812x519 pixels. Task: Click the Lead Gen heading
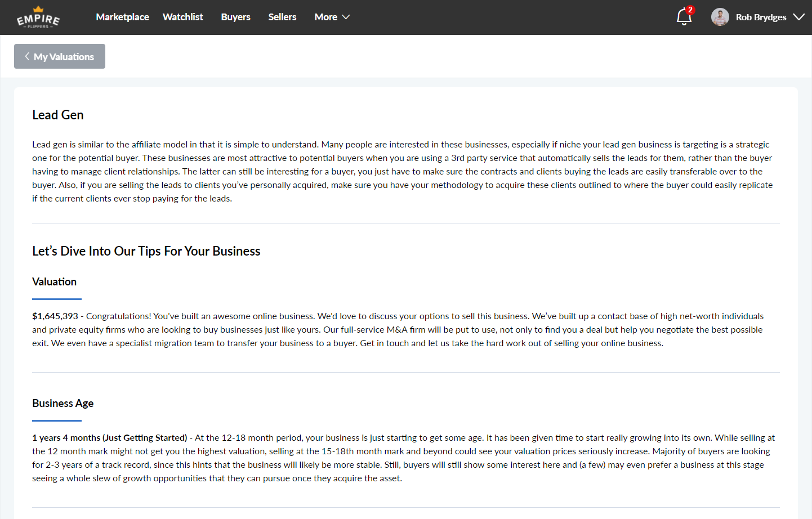tap(58, 115)
